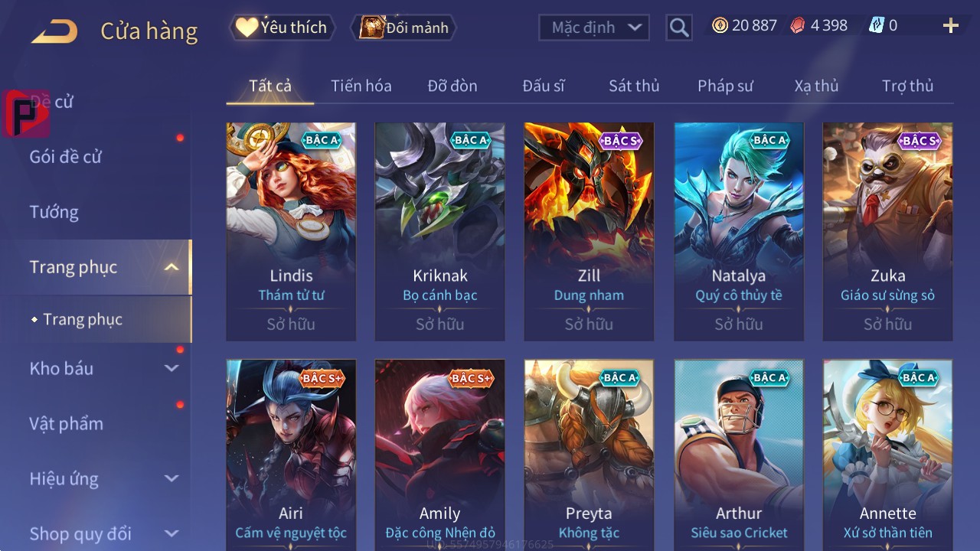Select the Pháp sư tab
Viewport: 980px width, 551px height.
(x=725, y=86)
